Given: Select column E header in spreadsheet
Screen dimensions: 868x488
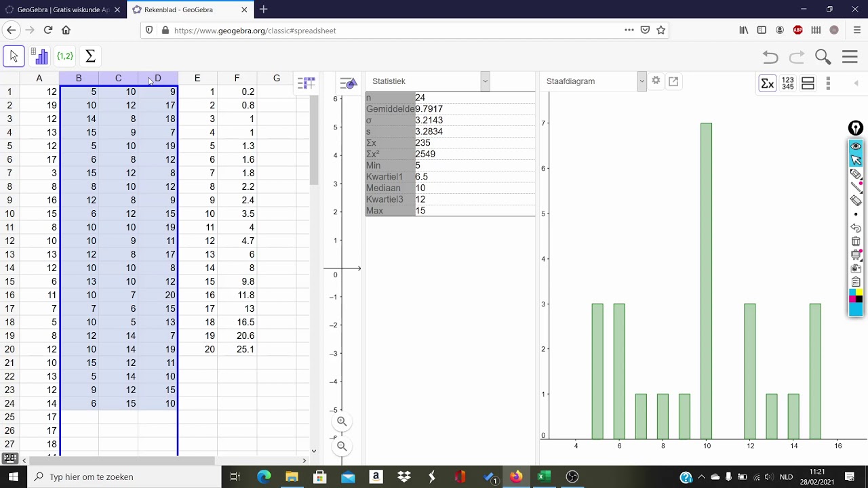Looking at the screenshot, I should [x=197, y=79].
